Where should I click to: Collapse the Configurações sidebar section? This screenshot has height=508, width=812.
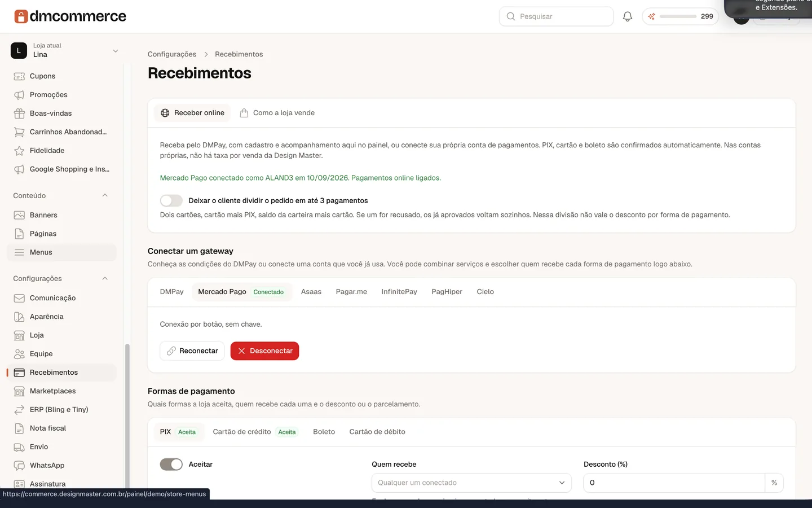click(x=105, y=278)
